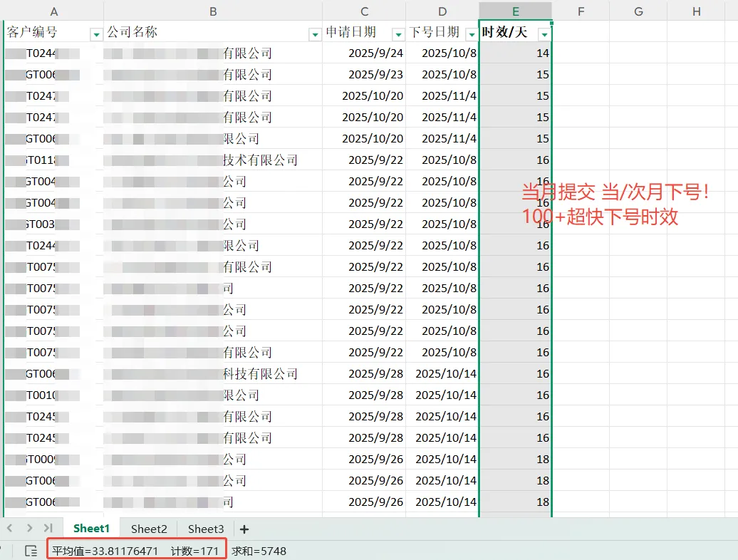This screenshot has width=738, height=560.
Task: Go to the previous sheet tab arrow
Action: (10, 528)
